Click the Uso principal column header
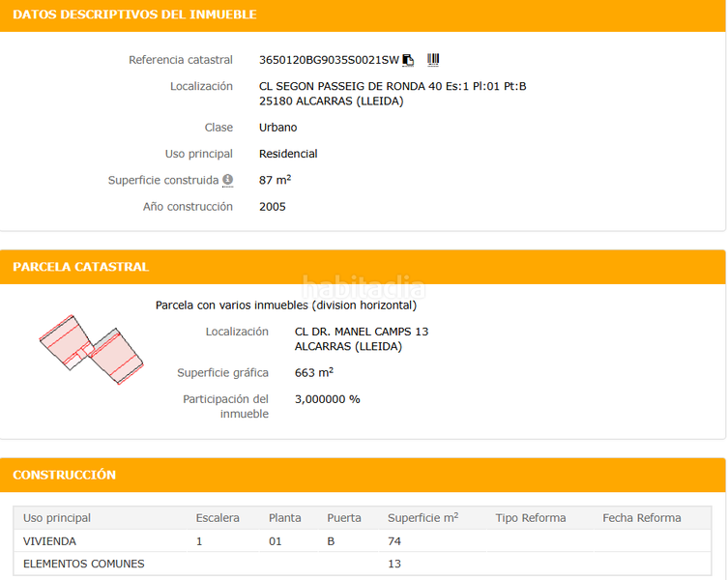Viewport: 728px width, 580px height. (57, 518)
